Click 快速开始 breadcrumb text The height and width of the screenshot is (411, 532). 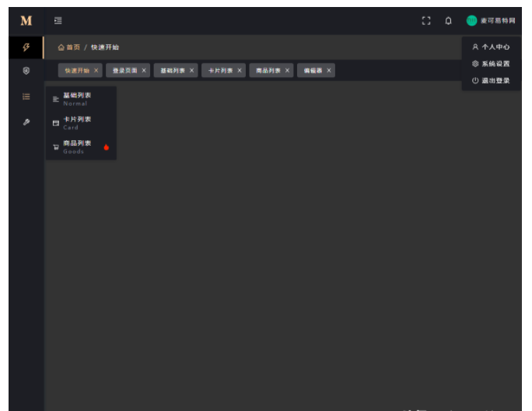pos(105,47)
